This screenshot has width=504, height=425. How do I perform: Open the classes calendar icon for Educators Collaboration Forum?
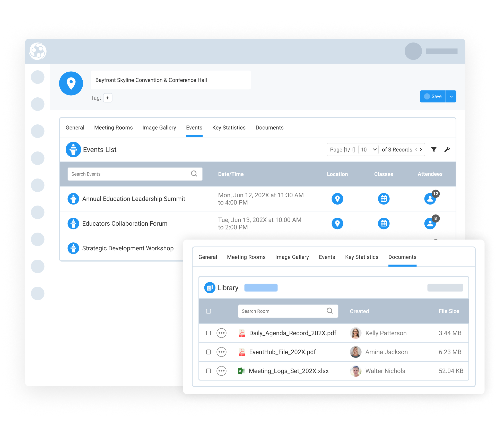(x=384, y=223)
